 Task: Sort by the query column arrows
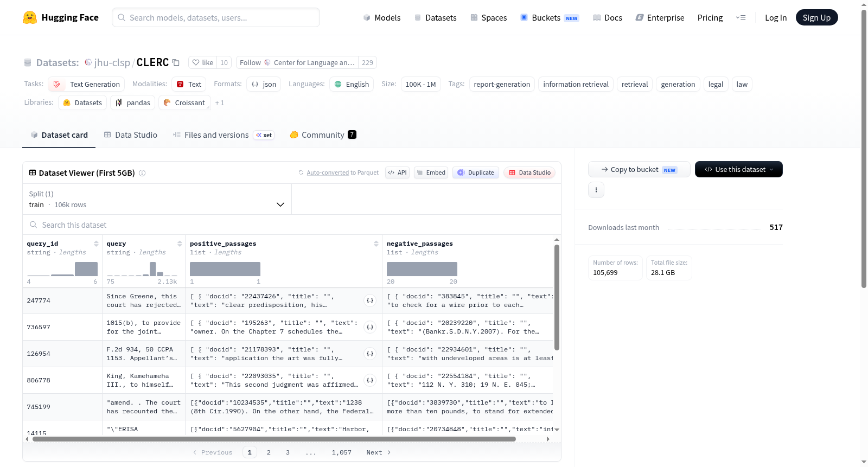180,244
